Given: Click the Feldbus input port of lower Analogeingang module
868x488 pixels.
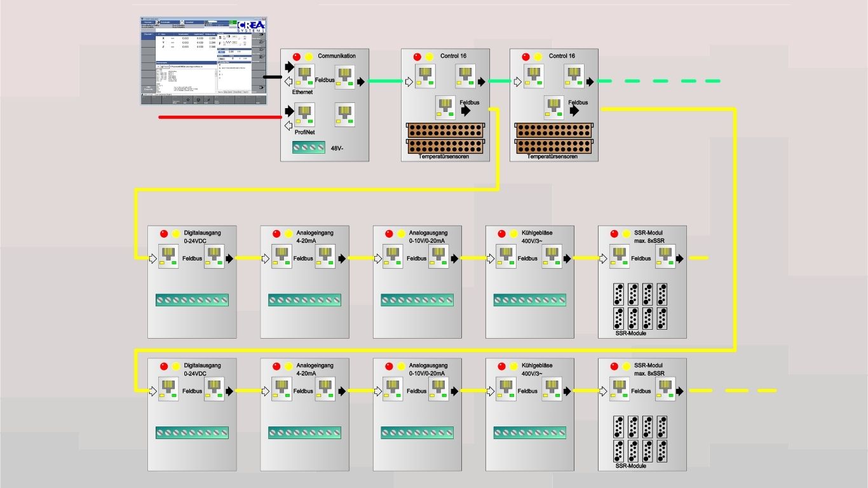Looking at the screenshot, I should [281, 391].
